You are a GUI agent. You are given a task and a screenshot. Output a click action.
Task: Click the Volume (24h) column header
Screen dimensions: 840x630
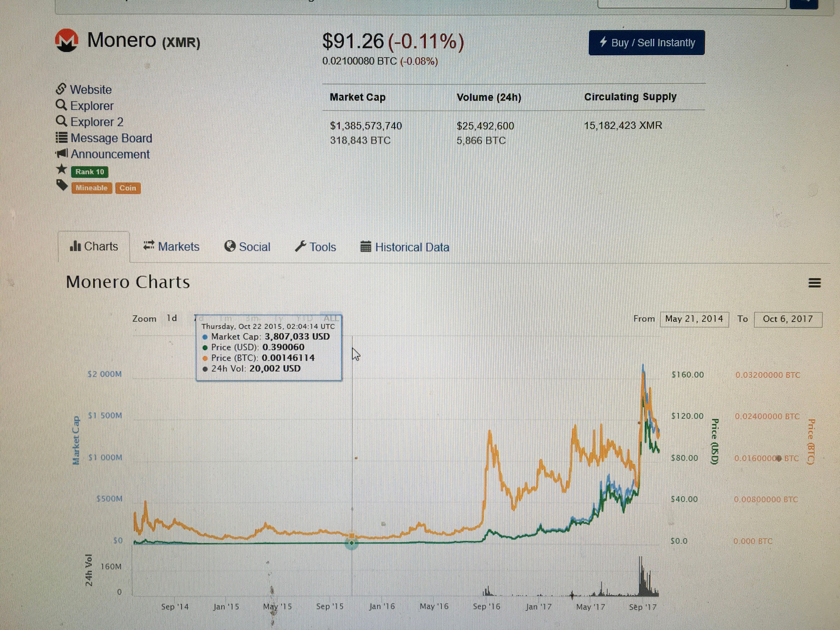point(489,97)
